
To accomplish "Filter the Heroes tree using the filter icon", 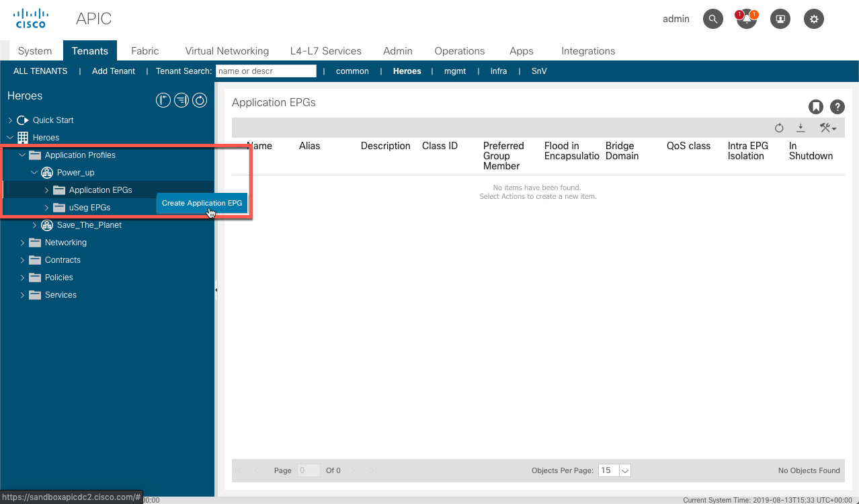I will pos(181,99).
